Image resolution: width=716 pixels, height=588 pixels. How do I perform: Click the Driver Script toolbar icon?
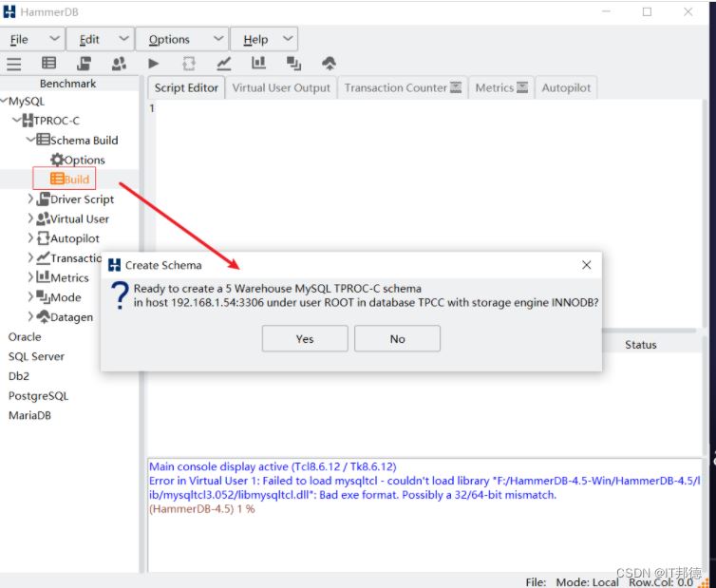84,64
